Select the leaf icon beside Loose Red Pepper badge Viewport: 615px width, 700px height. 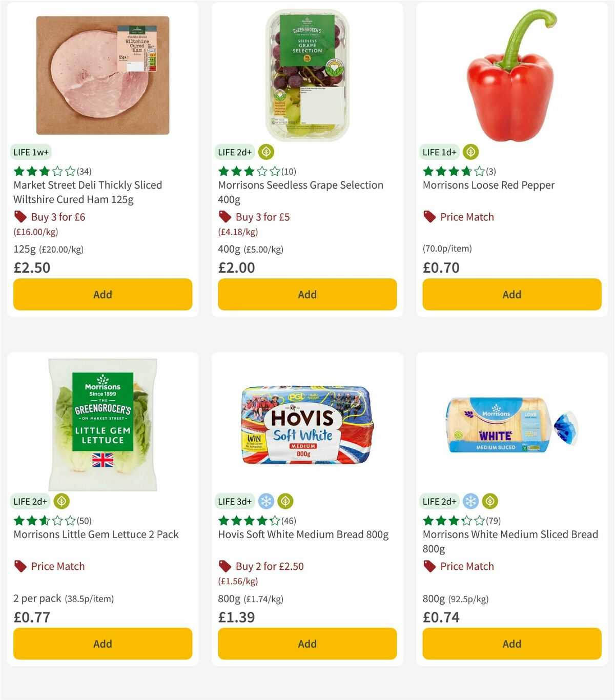tap(470, 152)
